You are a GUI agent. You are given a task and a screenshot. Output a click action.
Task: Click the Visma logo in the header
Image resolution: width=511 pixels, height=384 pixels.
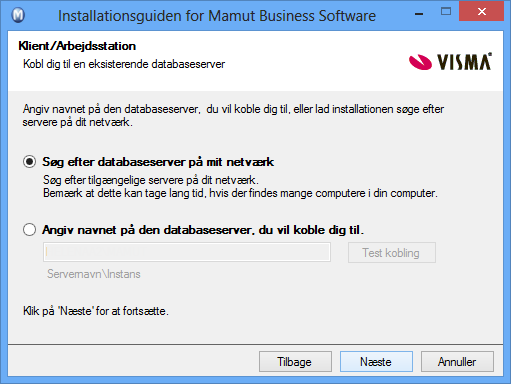450,61
